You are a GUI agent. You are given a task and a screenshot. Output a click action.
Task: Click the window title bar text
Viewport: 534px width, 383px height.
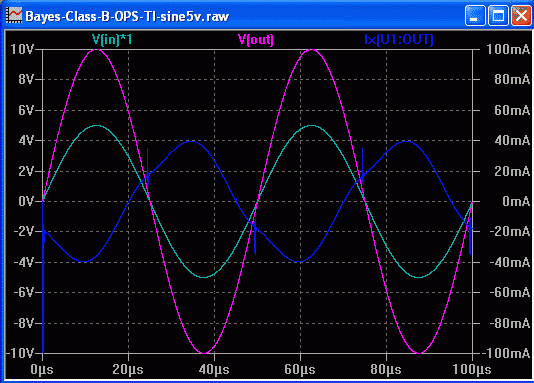coord(127,16)
